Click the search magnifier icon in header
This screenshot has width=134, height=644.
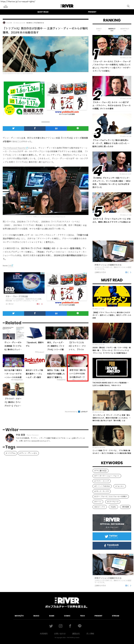pyautogui.click(x=128, y=6)
